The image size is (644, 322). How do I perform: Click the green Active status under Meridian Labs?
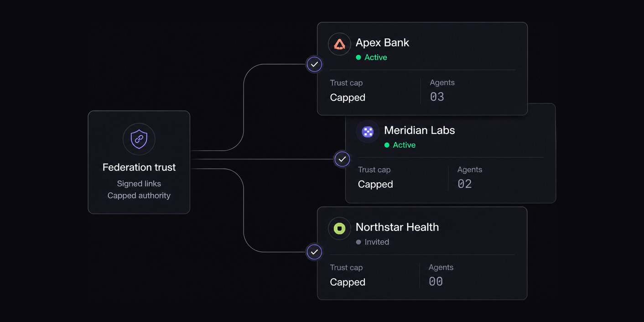click(x=400, y=145)
